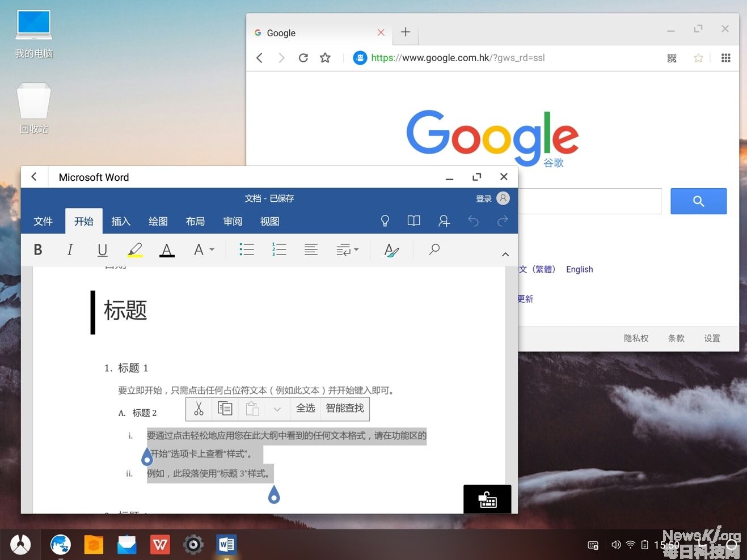
Task: Reload the Google page
Action: (x=303, y=58)
